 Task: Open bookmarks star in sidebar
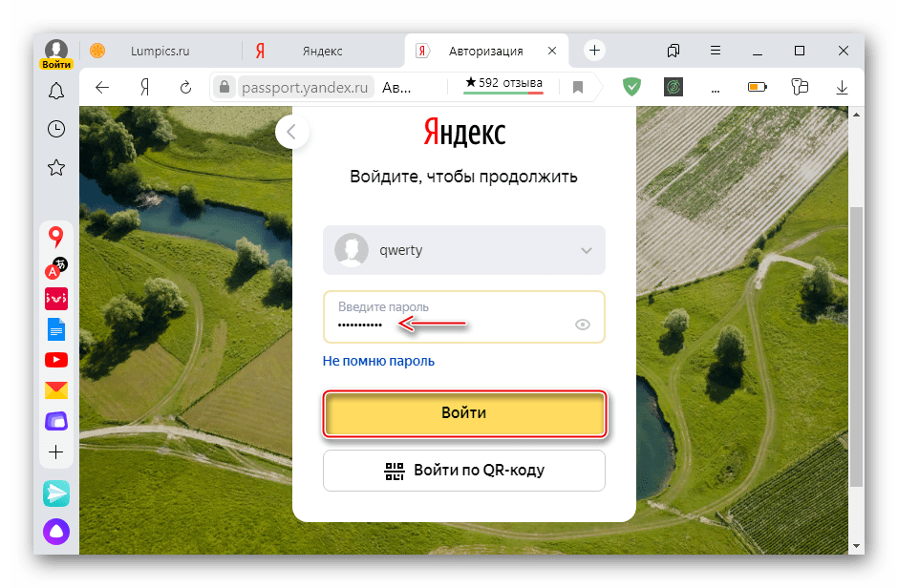click(56, 167)
